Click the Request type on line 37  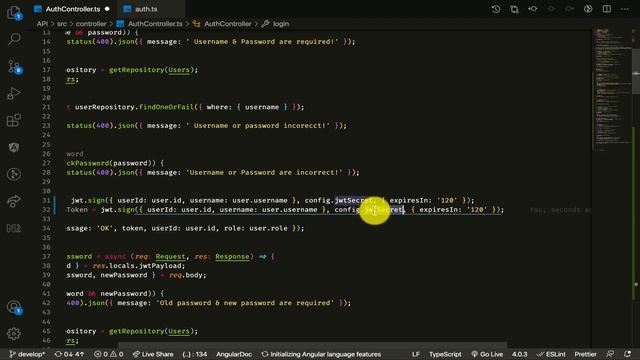[170, 256]
